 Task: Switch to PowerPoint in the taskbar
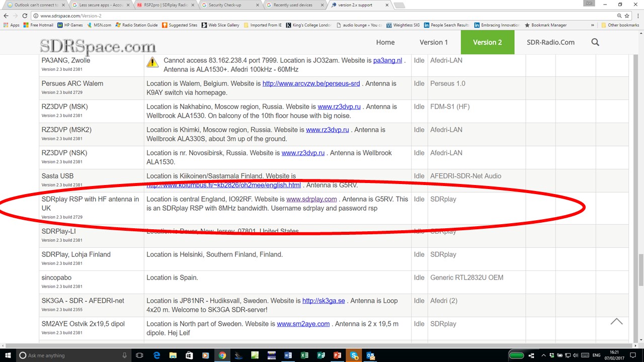337,355
